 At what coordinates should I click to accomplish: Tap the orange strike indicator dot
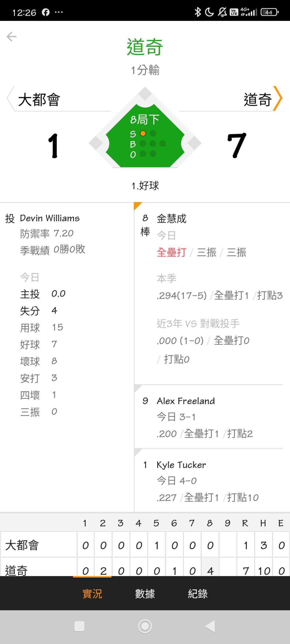[x=143, y=133]
